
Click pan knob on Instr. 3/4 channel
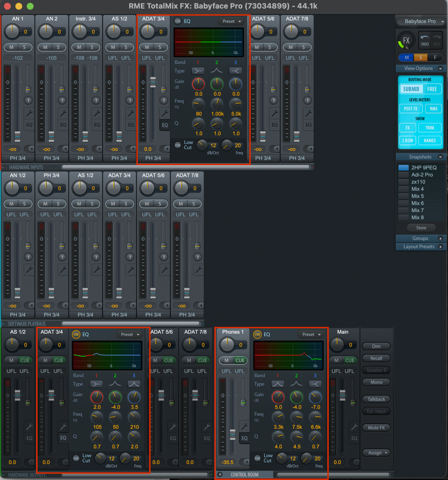point(80,31)
